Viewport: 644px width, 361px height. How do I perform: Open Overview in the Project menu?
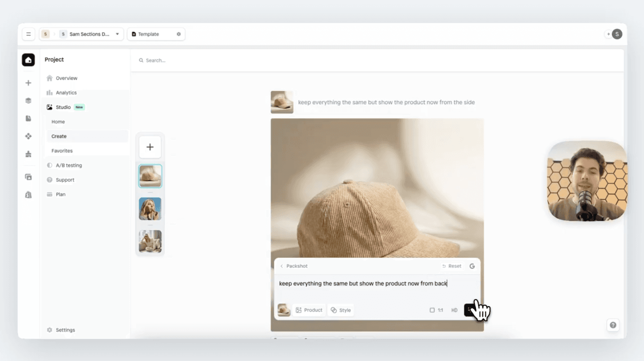[x=66, y=78]
